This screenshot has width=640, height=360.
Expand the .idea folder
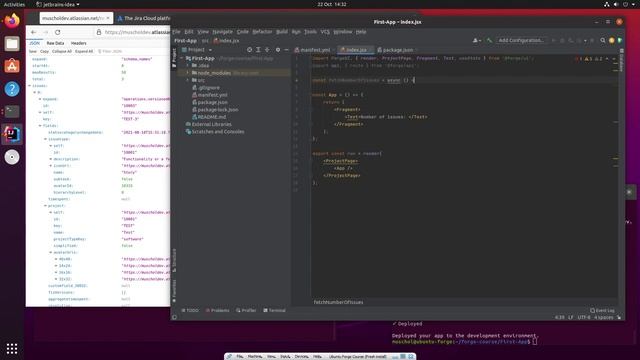point(188,65)
